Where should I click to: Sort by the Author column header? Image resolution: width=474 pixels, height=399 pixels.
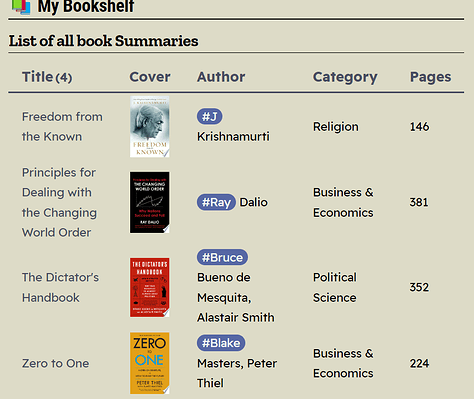coord(221,77)
